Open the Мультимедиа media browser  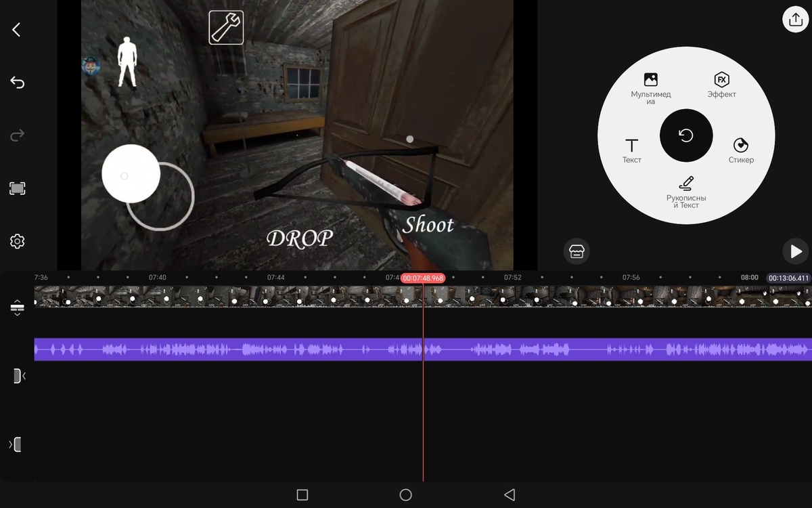(x=650, y=89)
